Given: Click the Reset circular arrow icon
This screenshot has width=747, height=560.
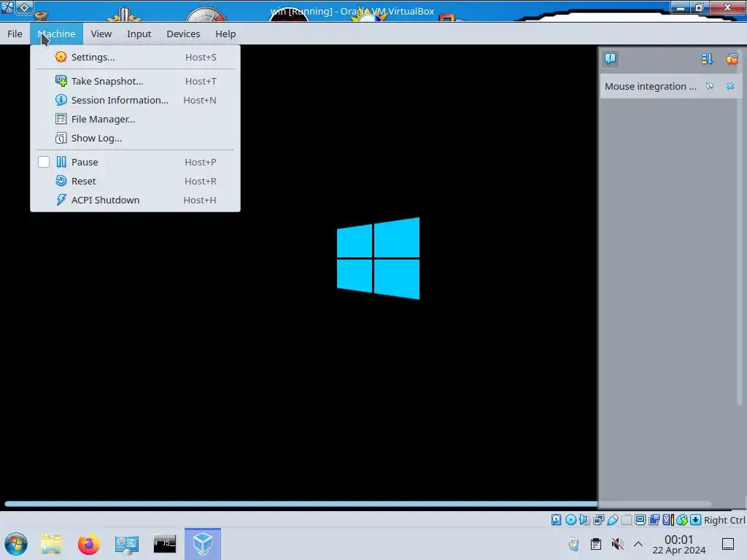Looking at the screenshot, I should tap(61, 181).
